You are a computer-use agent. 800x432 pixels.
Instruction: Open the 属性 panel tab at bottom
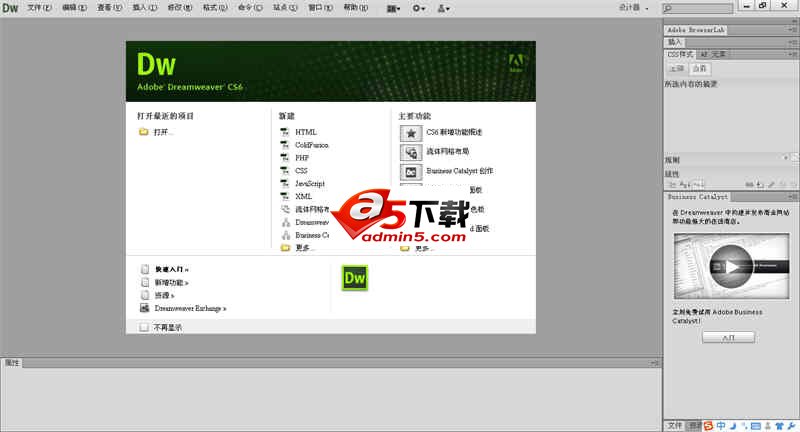click(12, 363)
